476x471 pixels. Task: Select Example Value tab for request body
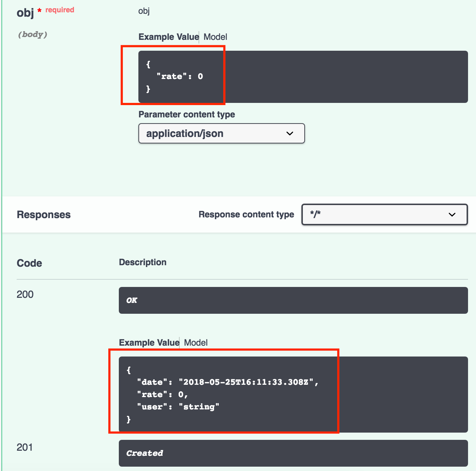[x=168, y=37]
